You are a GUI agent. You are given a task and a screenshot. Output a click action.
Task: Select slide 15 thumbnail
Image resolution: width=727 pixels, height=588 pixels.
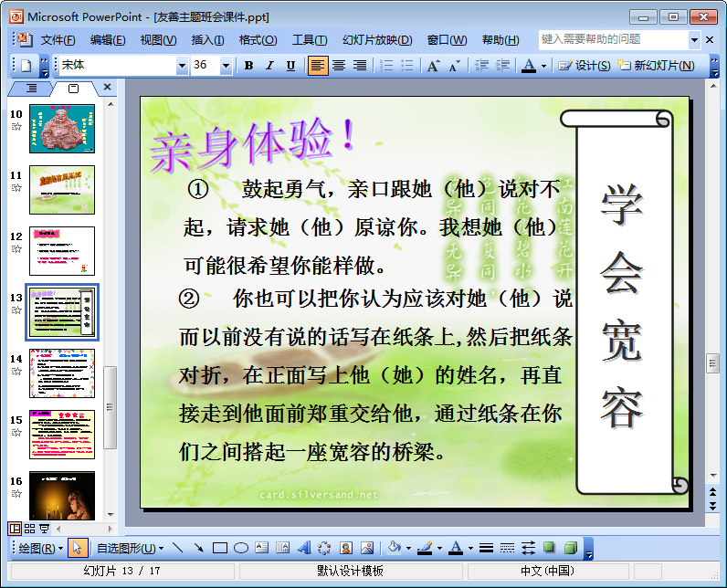coord(62,435)
